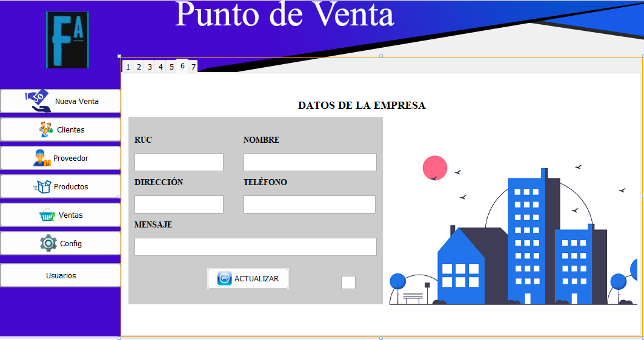
Task: Click the TELÉFONO label
Action: 265,181
